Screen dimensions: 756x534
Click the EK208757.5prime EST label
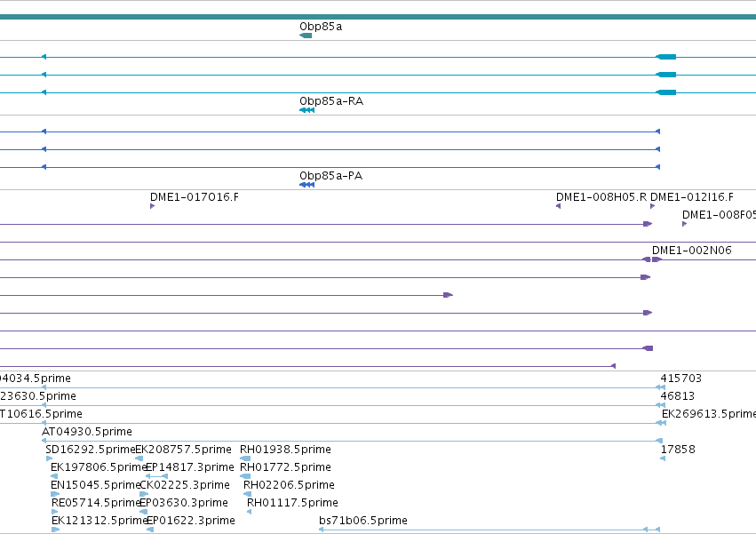[x=183, y=450]
